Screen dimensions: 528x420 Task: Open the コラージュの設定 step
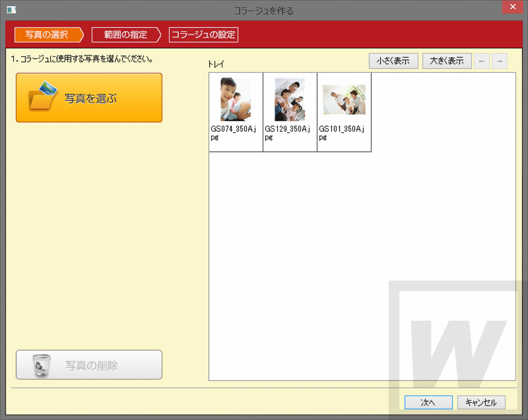coord(203,35)
